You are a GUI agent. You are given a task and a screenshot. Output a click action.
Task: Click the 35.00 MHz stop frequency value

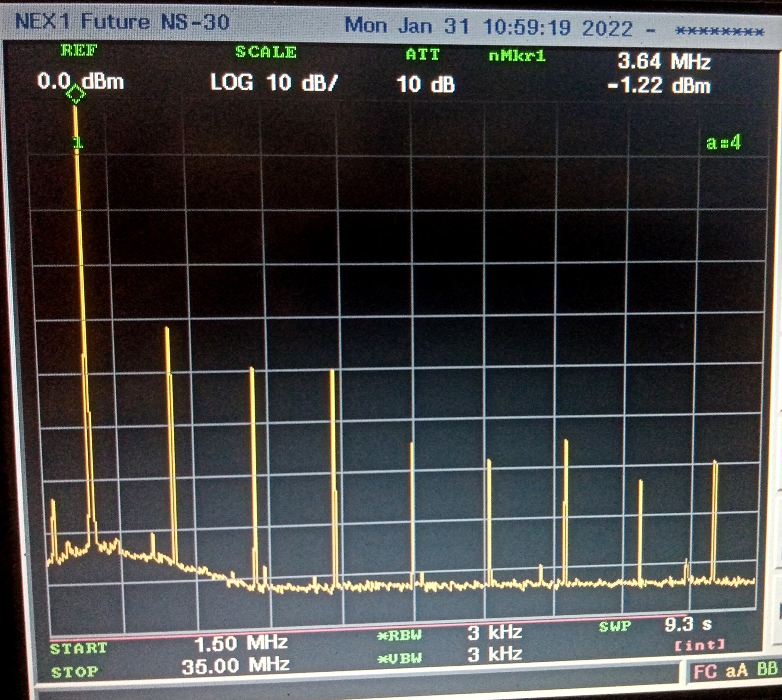click(x=235, y=666)
